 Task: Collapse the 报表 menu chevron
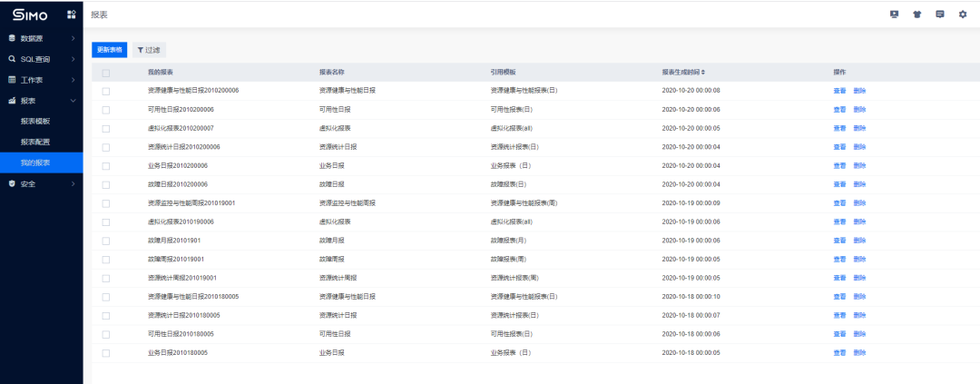pos(73,100)
